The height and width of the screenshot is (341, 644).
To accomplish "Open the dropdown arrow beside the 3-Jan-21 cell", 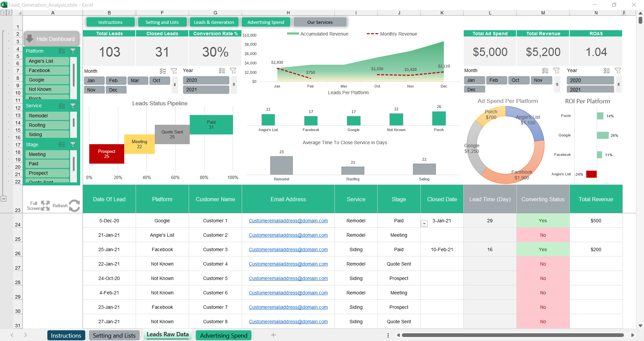I will pos(424,224).
